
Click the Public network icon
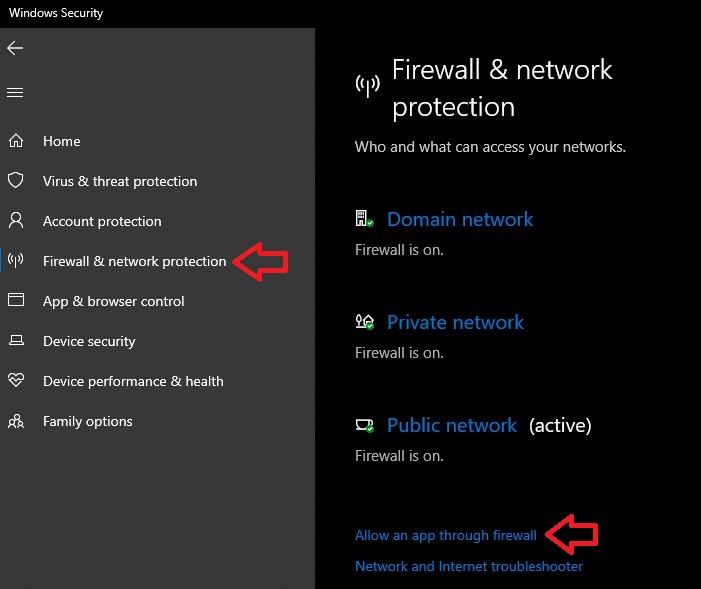click(364, 425)
